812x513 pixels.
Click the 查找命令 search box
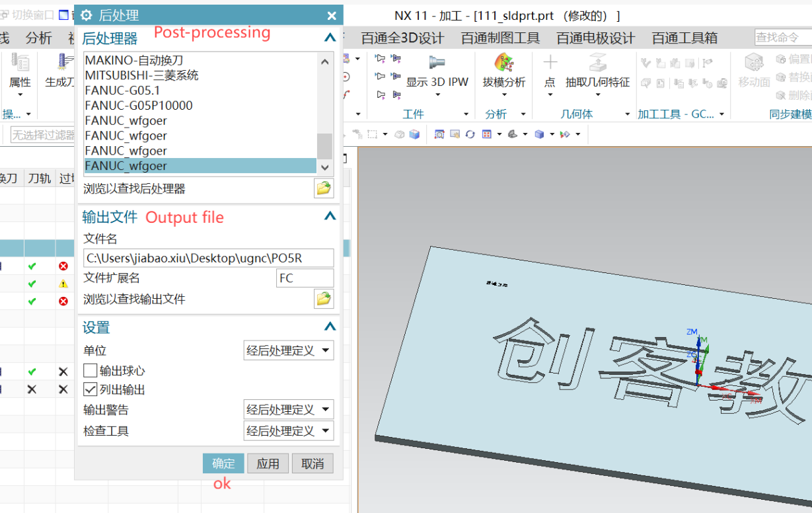[x=783, y=38]
